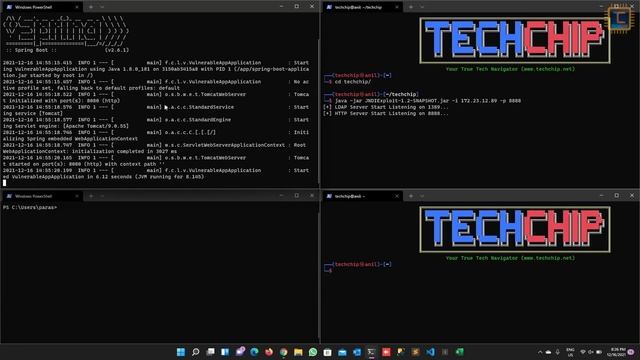The image size is (640, 360).
Task: Click the microphone tray icon
Action: (x=558, y=352)
